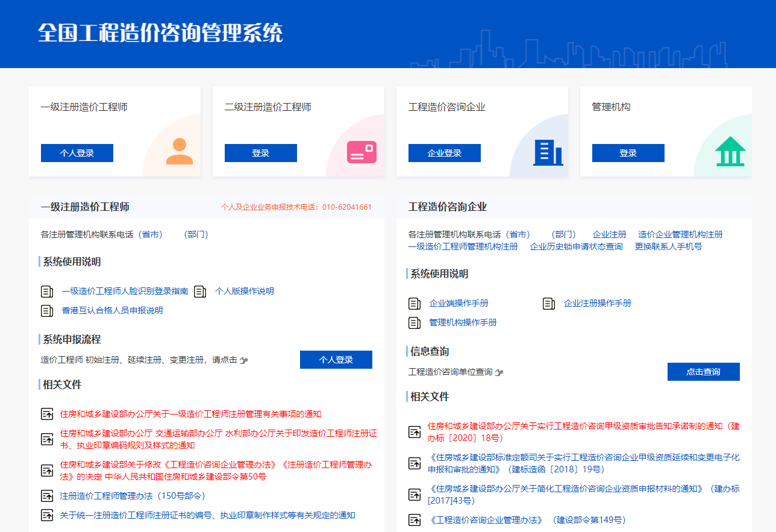Click the orange person icon on first card
Viewport: 776px width, 532px height.
coord(179,151)
